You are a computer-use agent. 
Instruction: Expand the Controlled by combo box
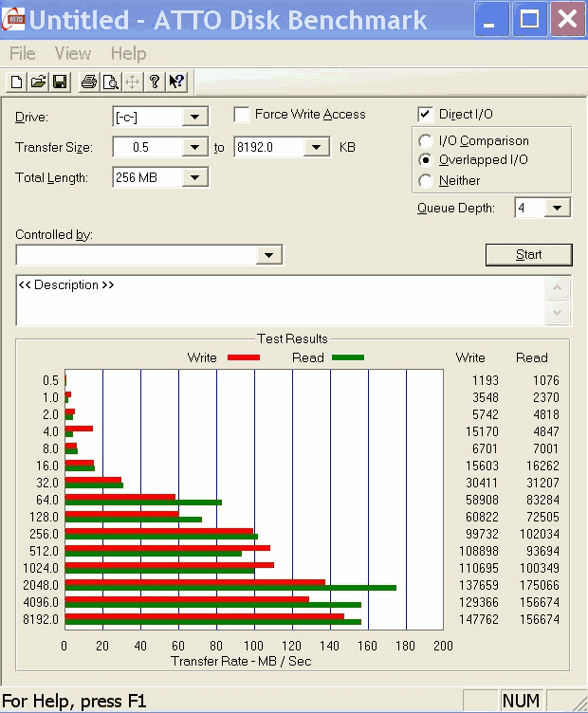pos(269,255)
